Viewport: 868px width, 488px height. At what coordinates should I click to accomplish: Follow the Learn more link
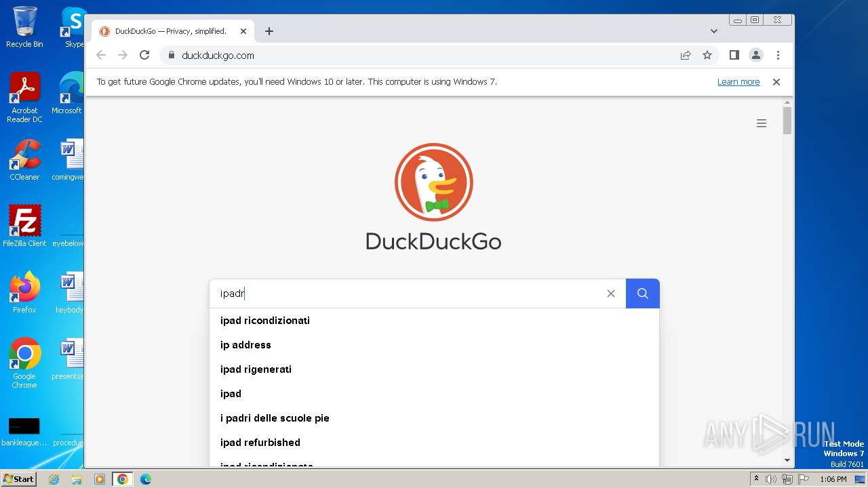tap(738, 82)
